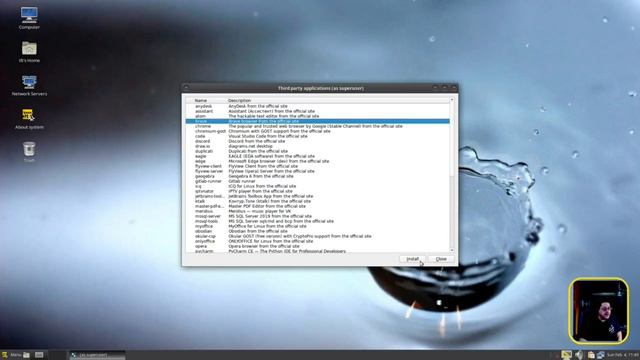Open the window menu icon in the dialog title bar

tap(187, 88)
